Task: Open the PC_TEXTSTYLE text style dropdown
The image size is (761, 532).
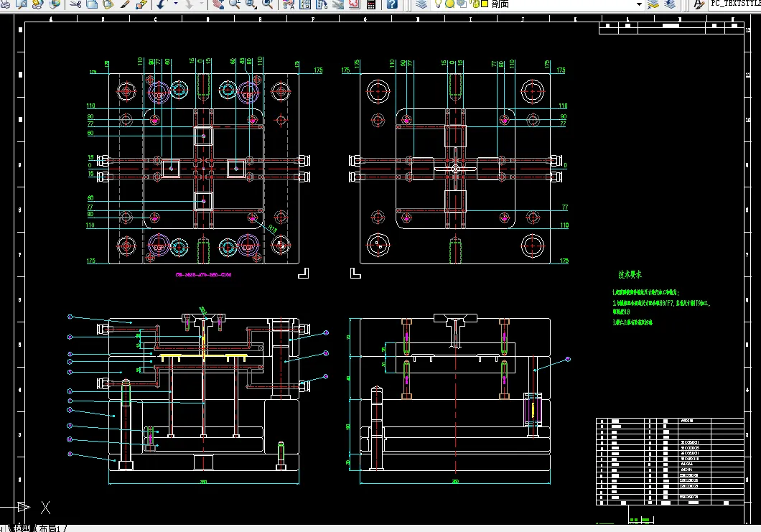Action: point(734,4)
